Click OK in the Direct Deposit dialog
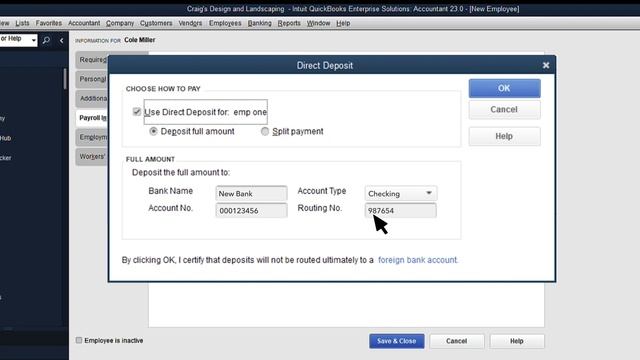This screenshot has height=360, width=640. pos(504,88)
